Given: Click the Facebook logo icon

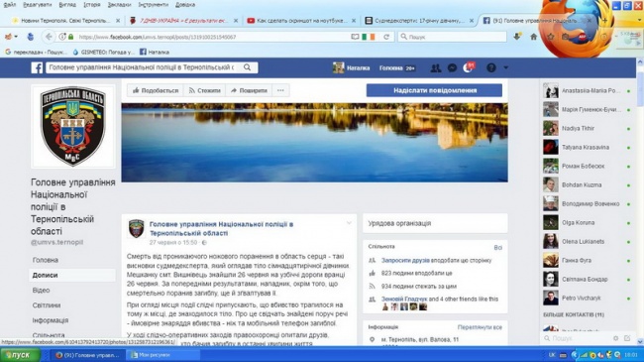Looking at the screenshot, I should point(37,67).
